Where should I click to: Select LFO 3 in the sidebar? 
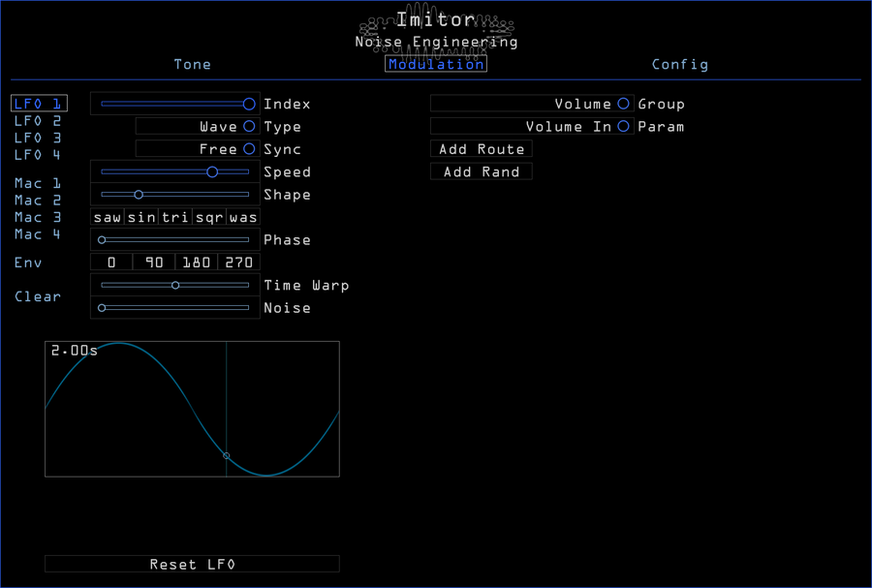pyautogui.click(x=38, y=138)
